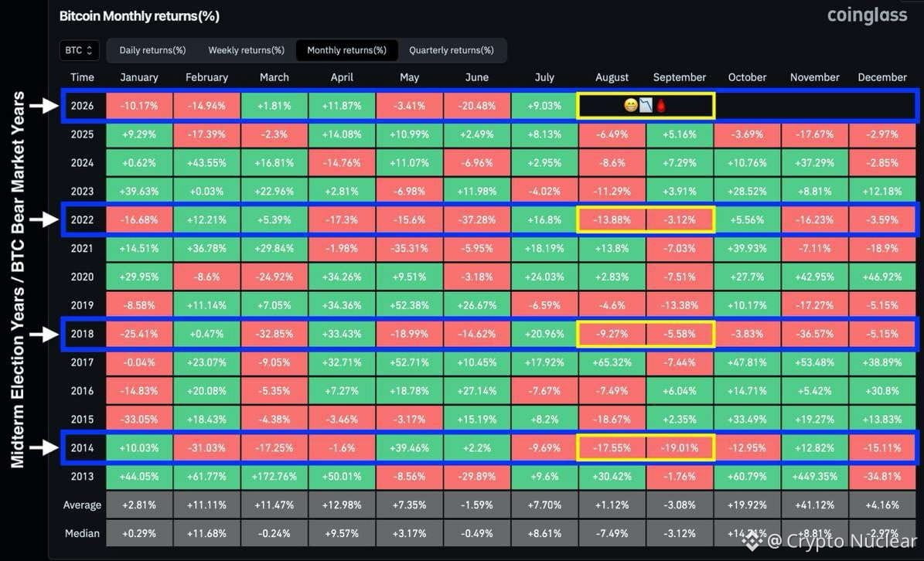Screen dimensions: 924x561
Task: Open the BTC coin selector dropdown
Action: tap(79, 50)
